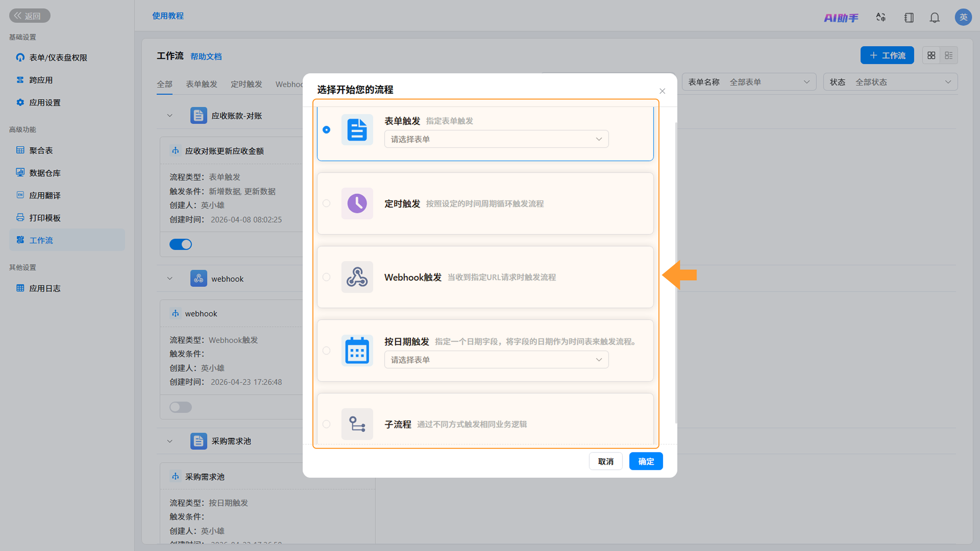Viewport: 980px width, 551px height.
Task: Select the 定时触发 radio button
Action: point(326,203)
